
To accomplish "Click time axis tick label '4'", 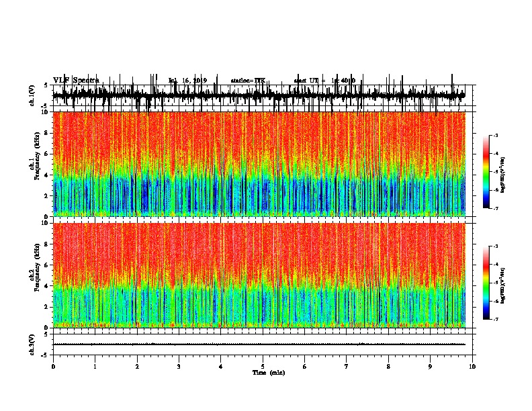I will (x=221, y=367).
